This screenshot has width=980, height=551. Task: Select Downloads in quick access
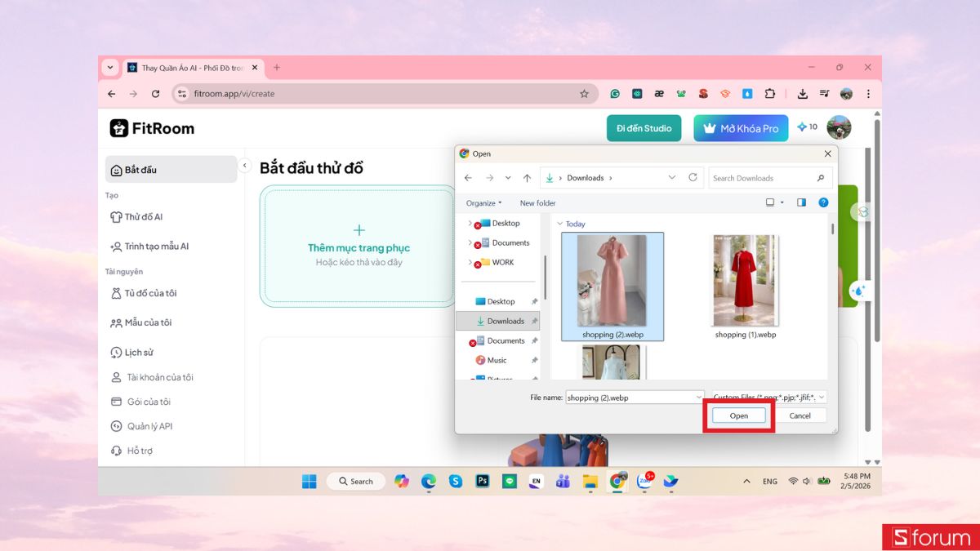(x=498, y=321)
